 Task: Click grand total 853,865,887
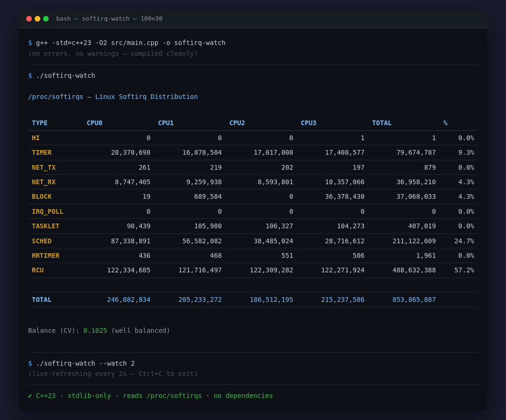(414, 300)
